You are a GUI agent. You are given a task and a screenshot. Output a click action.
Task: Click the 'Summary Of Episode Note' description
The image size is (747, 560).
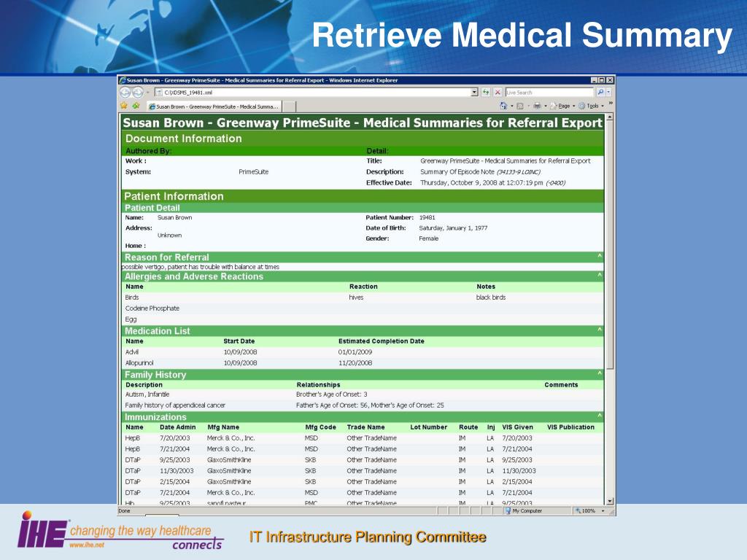(x=457, y=172)
